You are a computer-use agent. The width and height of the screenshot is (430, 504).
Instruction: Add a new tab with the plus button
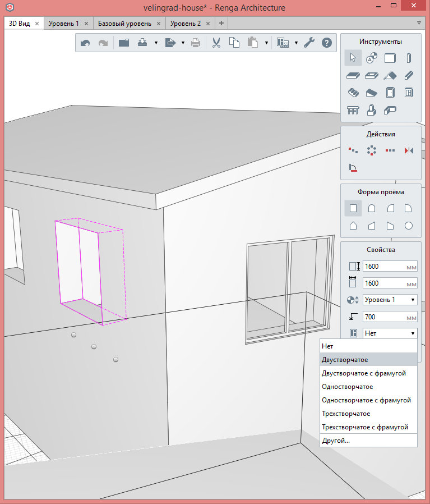point(221,23)
